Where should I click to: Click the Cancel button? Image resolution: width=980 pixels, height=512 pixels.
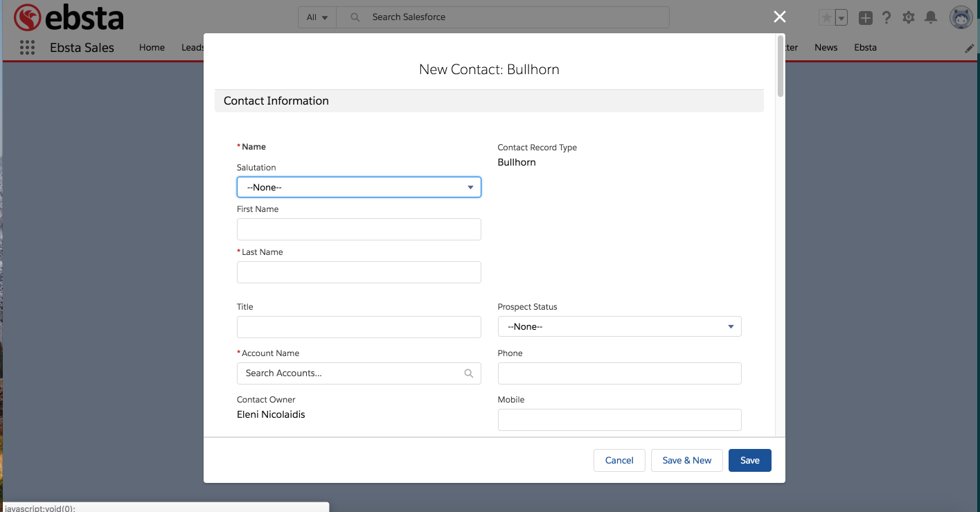(x=619, y=461)
